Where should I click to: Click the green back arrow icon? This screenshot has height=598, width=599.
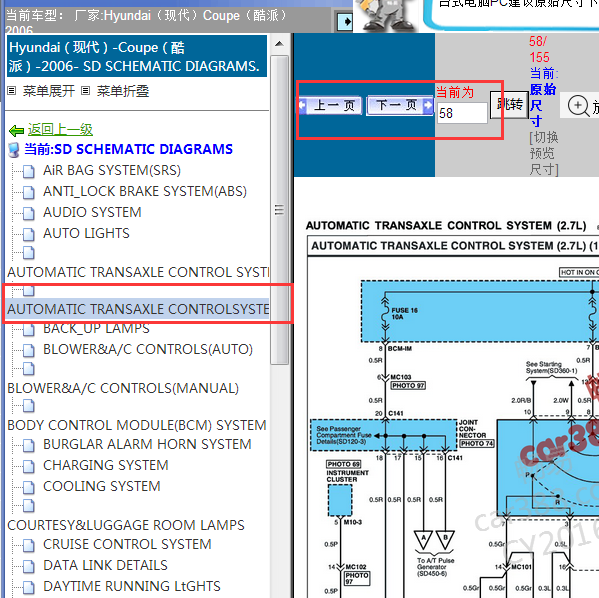[16, 131]
